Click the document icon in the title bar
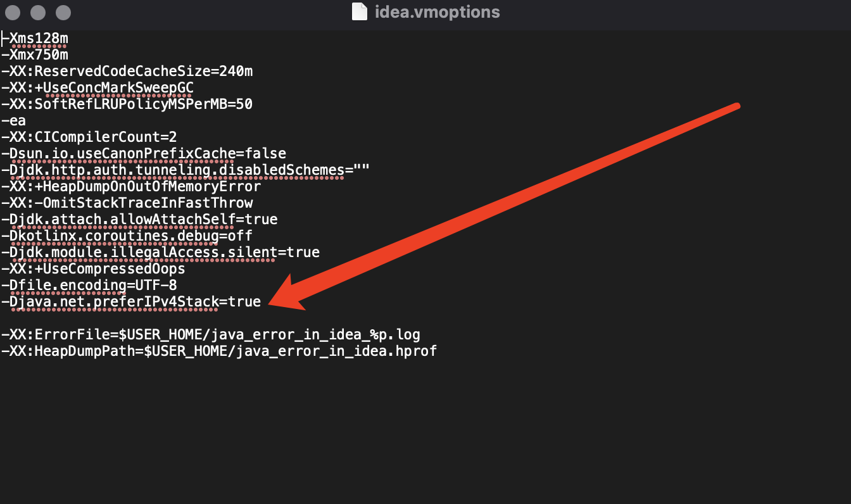Screen dimensions: 851x504 pos(360,12)
